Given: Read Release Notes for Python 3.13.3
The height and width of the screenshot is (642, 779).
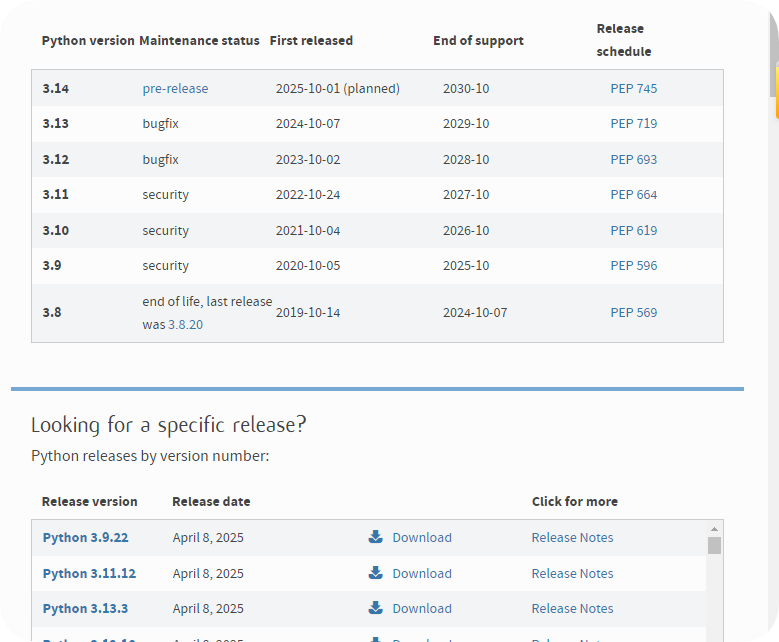Looking at the screenshot, I should point(572,609).
